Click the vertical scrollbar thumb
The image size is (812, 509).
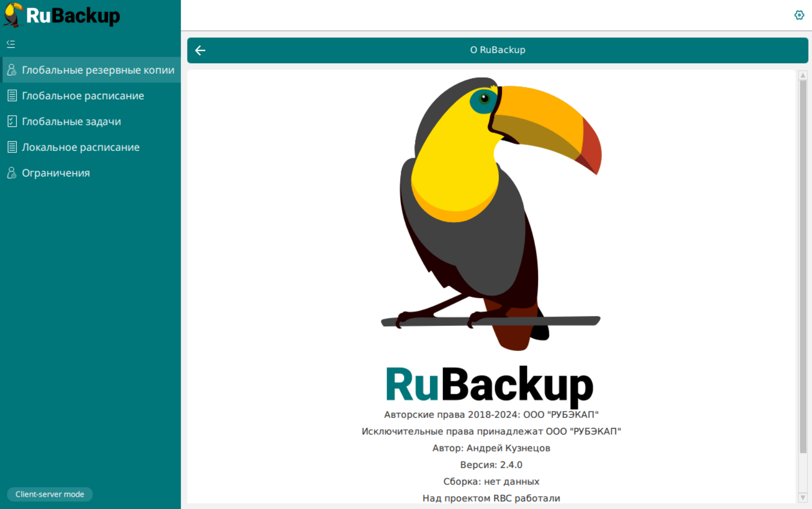point(803,266)
